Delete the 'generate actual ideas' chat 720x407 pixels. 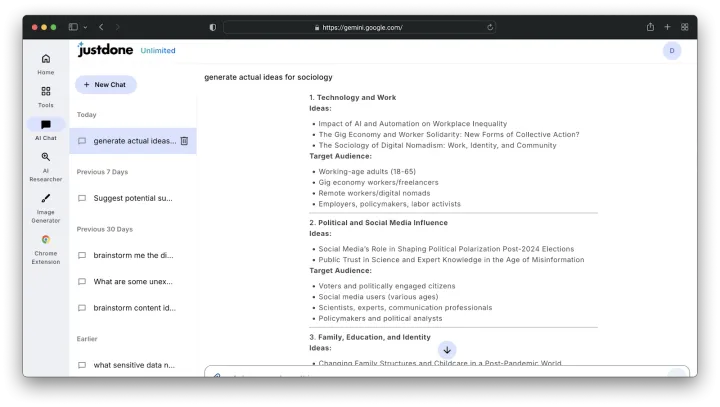184,141
